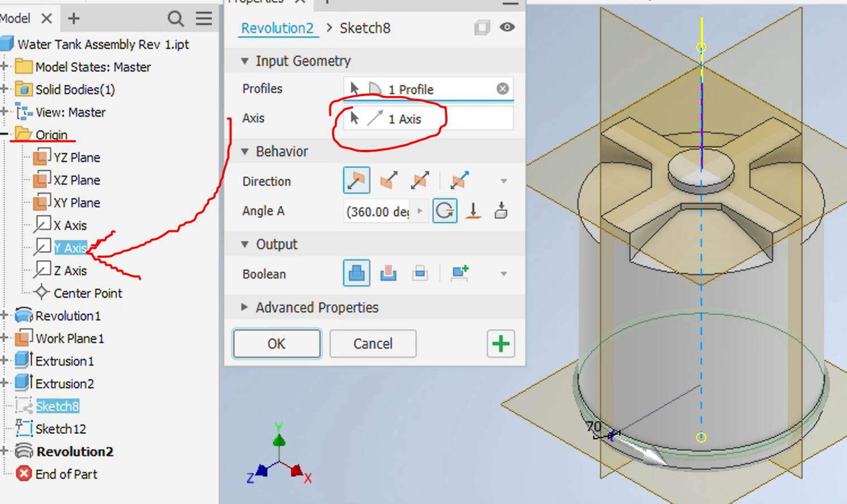The height and width of the screenshot is (504, 847).
Task: Collapse the Input Geometry section
Action: point(244,61)
